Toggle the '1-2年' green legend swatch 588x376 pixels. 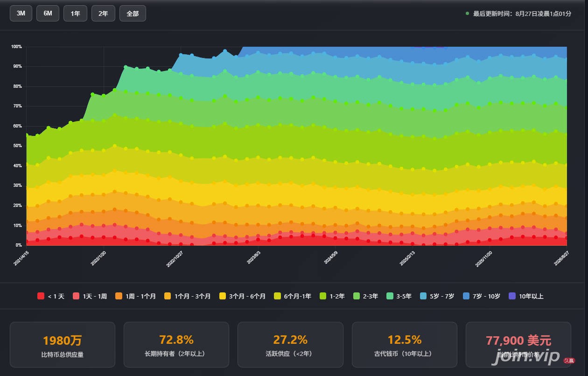322,296
